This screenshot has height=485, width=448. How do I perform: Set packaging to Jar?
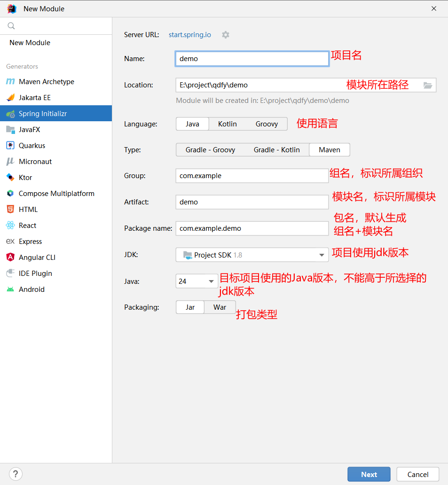click(190, 307)
